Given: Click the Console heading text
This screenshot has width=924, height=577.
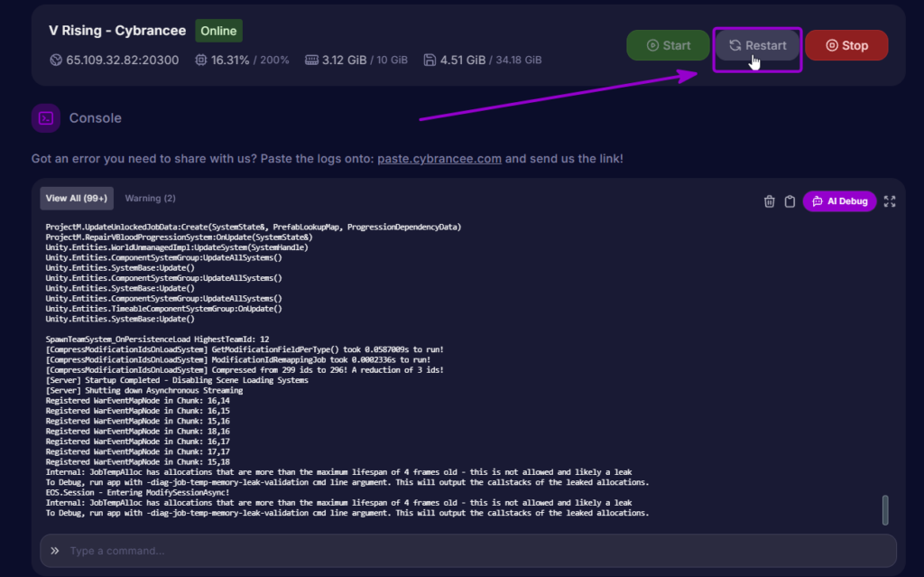Looking at the screenshot, I should pyautogui.click(x=96, y=118).
